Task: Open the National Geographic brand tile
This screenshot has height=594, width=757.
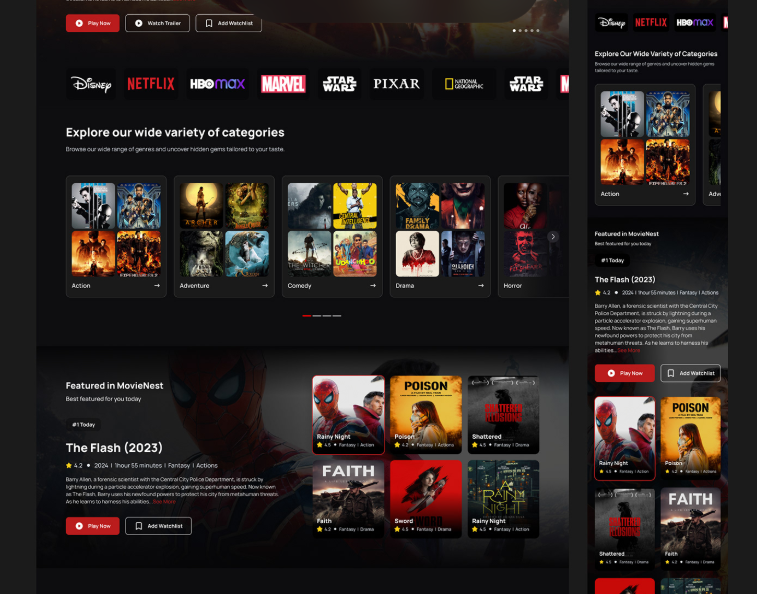Action: click(x=463, y=84)
